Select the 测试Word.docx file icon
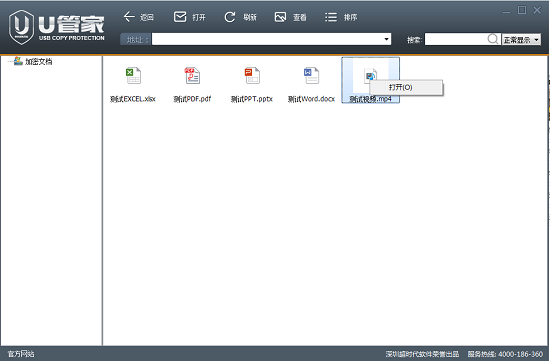 pyautogui.click(x=311, y=75)
